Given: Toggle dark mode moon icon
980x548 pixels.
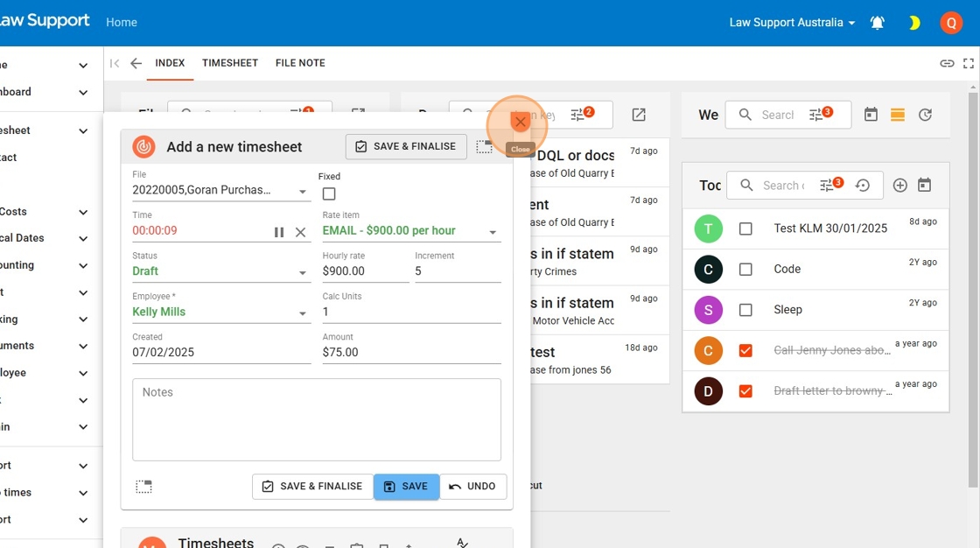Looking at the screenshot, I should pyautogui.click(x=914, y=23).
